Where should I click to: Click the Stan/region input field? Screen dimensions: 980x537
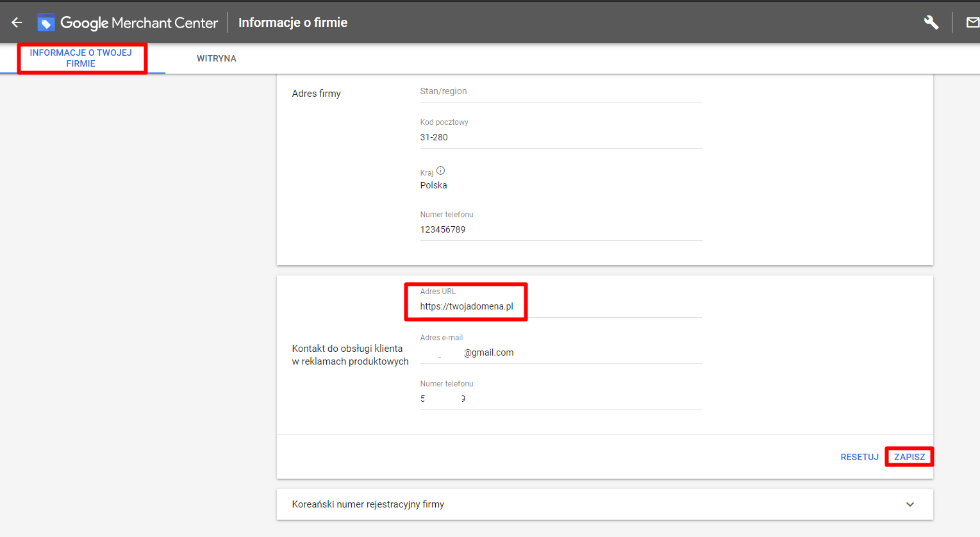(x=560, y=92)
